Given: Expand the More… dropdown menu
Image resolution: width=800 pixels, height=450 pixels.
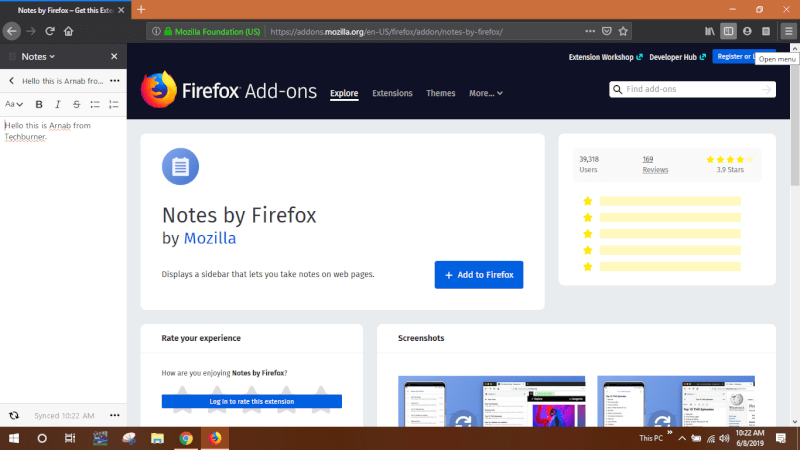Looking at the screenshot, I should pyautogui.click(x=486, y=93).
